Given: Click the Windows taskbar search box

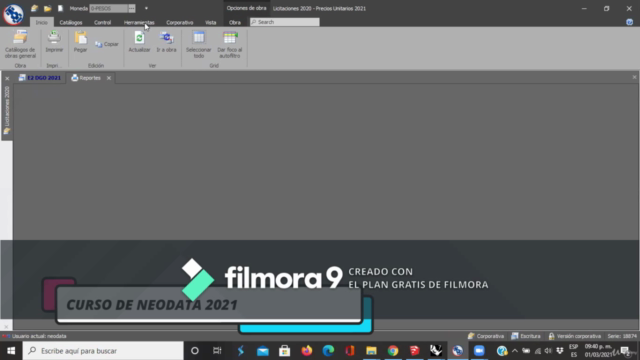Looking at the screenshot, I should coord(103,351).
